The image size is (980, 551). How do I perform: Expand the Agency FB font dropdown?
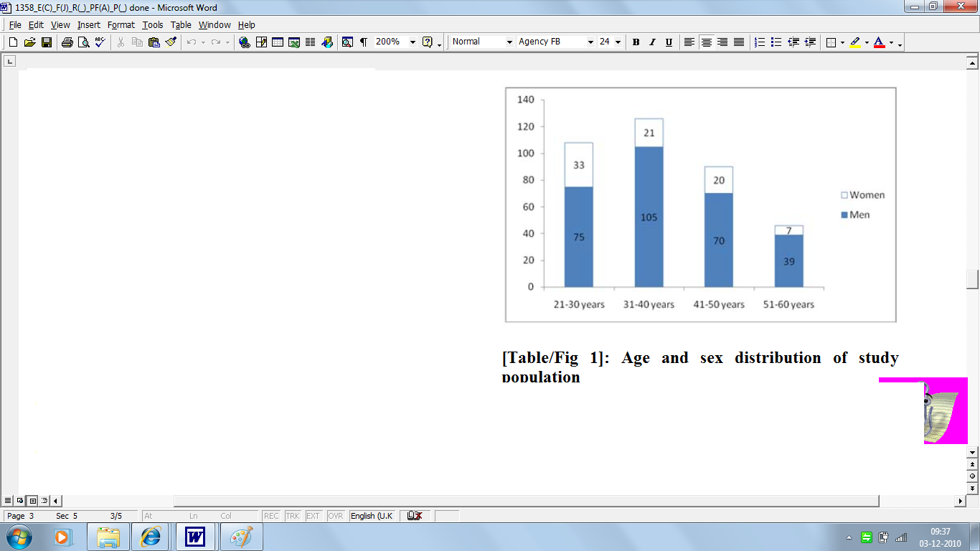590,42
